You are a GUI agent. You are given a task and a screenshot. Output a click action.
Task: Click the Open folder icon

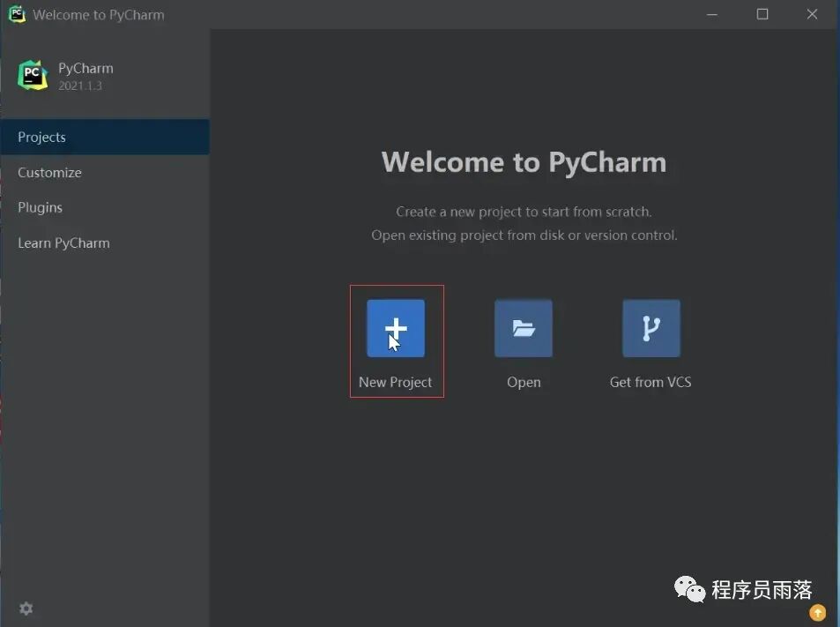pos(524,328)
